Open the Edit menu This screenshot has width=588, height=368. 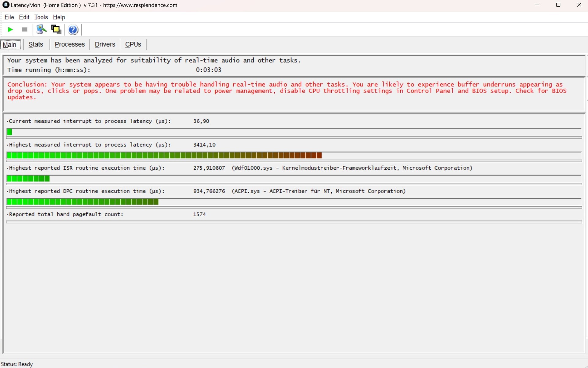[x=24, y=17]
